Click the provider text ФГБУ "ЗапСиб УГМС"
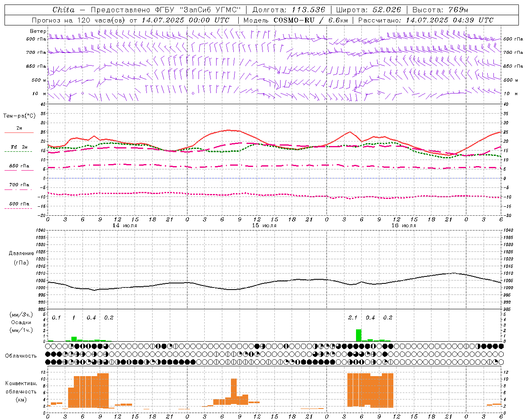The image size is (525, 420). (x=198, y=10)
